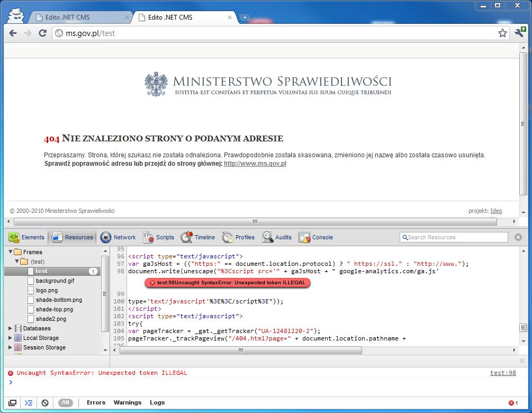Show All console messages
Screen dimensions: 532x413
click(x=65, y=402)
